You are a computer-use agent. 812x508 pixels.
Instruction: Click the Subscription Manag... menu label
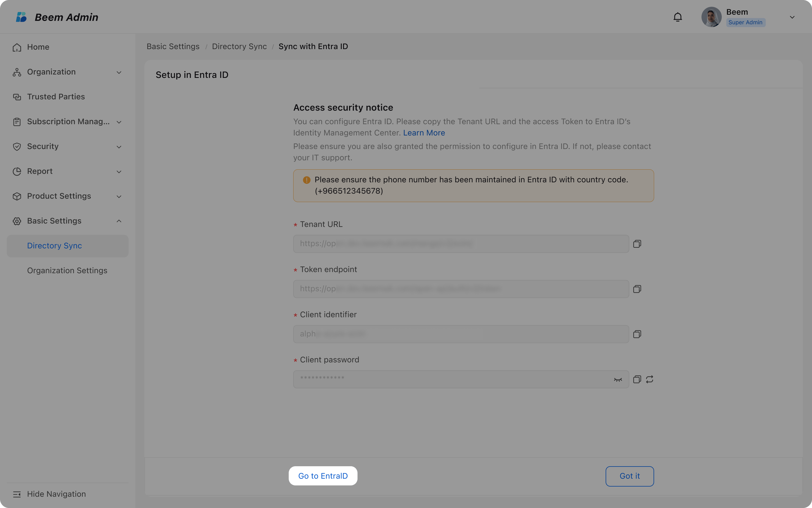69,122
